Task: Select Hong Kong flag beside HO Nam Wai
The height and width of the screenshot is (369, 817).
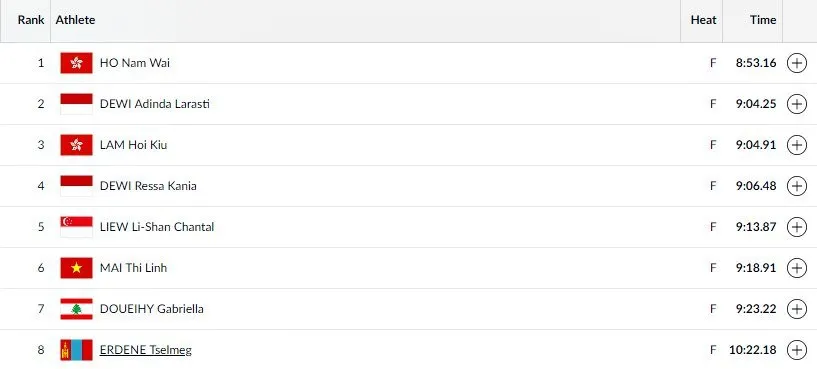Action: click(77, 63)
